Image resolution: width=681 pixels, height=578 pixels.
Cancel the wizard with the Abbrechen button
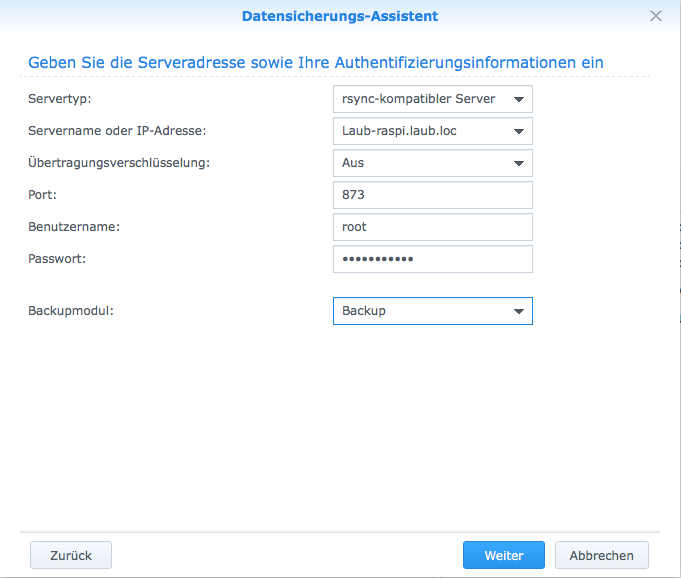point(602,555)
